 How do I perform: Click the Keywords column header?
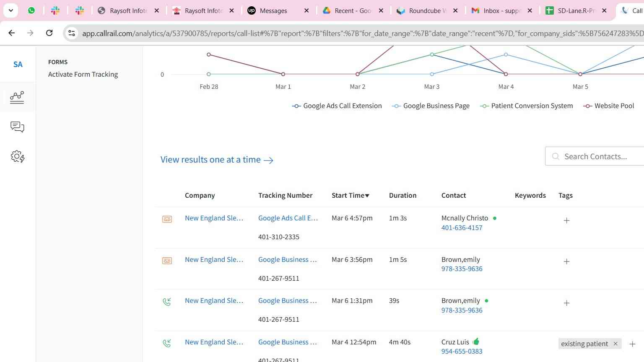pos(530,195)
